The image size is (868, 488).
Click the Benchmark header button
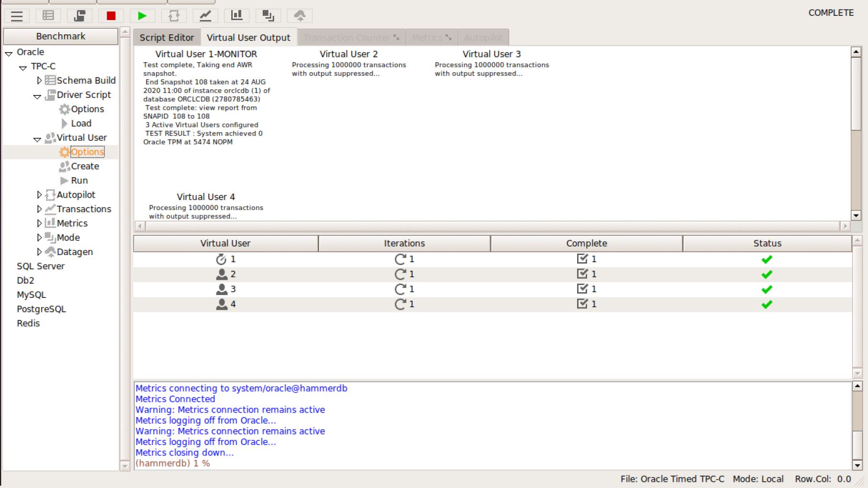(x=61, y=36)
